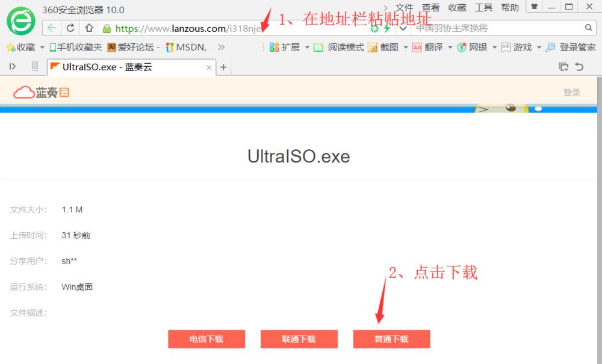Open a new tab with plus button
This screenshot has width=602, height=364.
click(223, 67)
